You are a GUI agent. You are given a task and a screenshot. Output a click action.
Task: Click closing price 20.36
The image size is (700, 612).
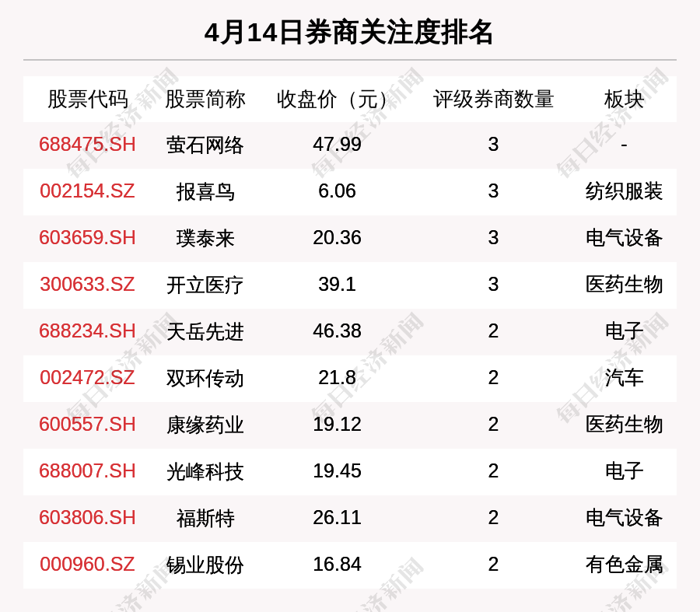[x=337, y=237]
